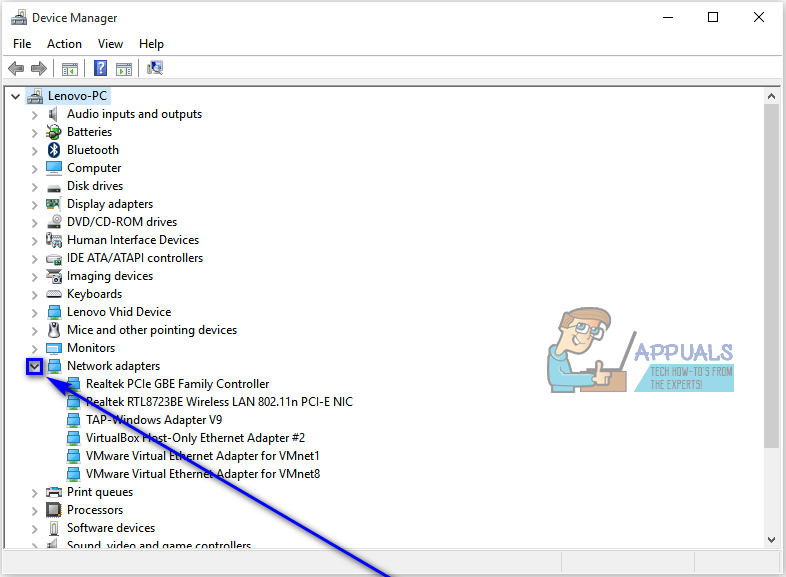Select VMware Virtual Ethernet Adapter for VMnet1

point(203,456)
